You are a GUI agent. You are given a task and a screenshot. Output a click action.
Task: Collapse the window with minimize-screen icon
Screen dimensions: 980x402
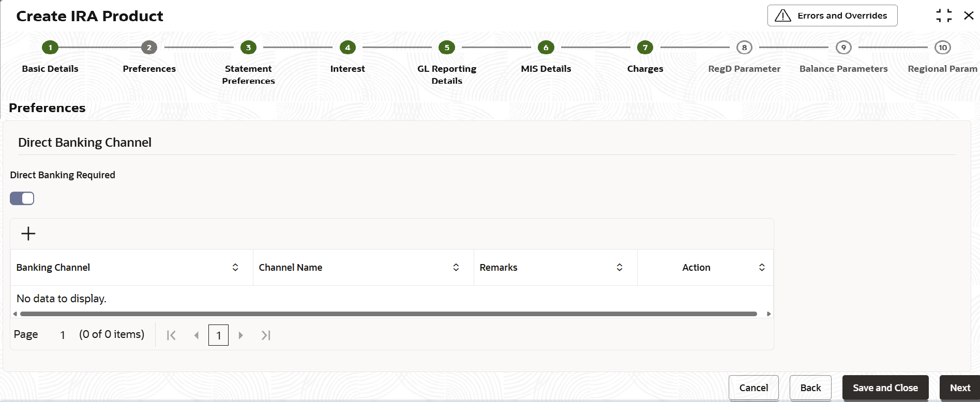944,16
